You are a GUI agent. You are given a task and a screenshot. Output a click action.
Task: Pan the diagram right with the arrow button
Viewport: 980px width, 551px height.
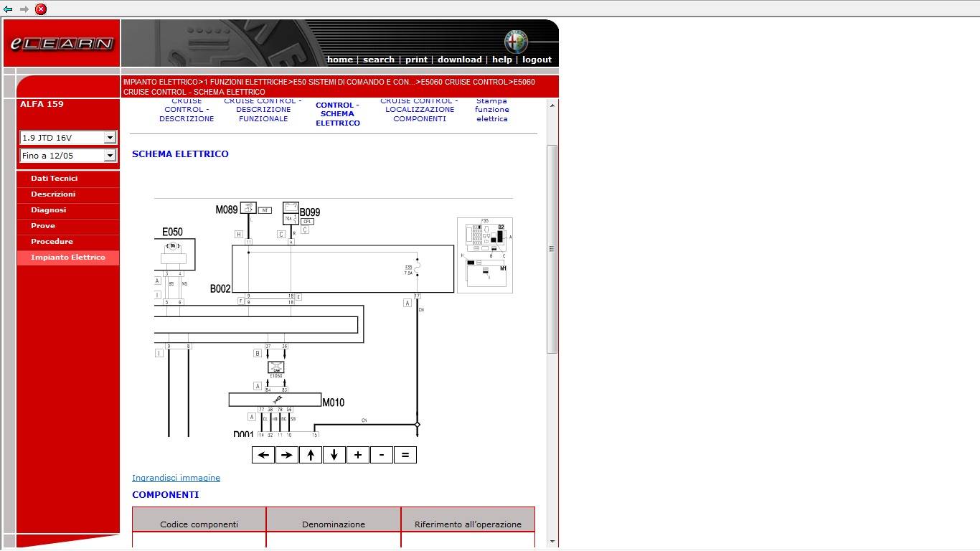click(x=287, y=455)
